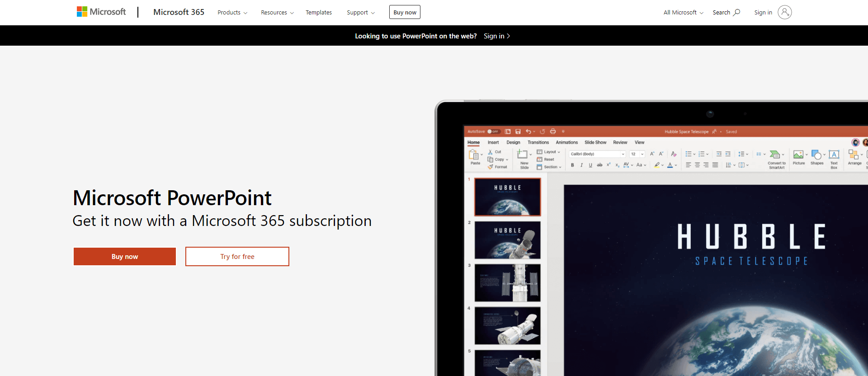Expand the Layout dropdown
The width and height of the screenshot is (868, 376).
coord(548,152)
